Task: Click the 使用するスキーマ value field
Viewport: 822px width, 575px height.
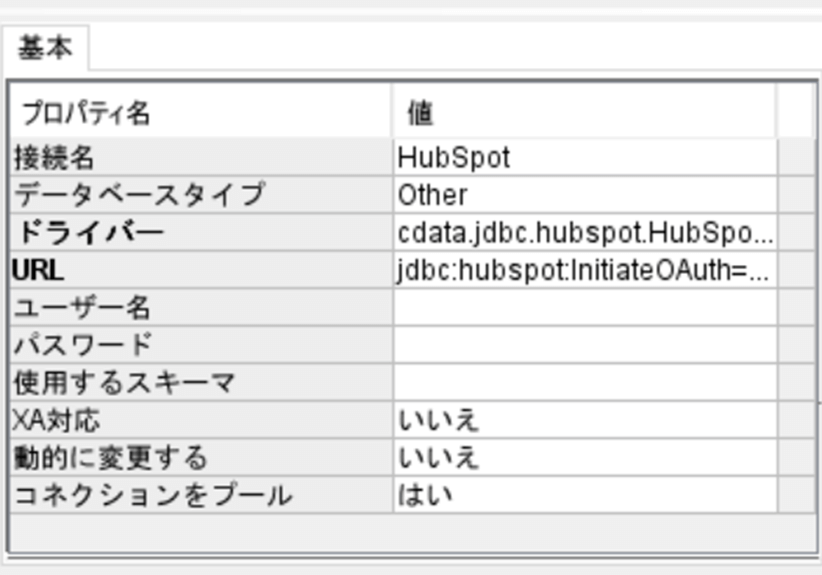Action: coord(584,382)
